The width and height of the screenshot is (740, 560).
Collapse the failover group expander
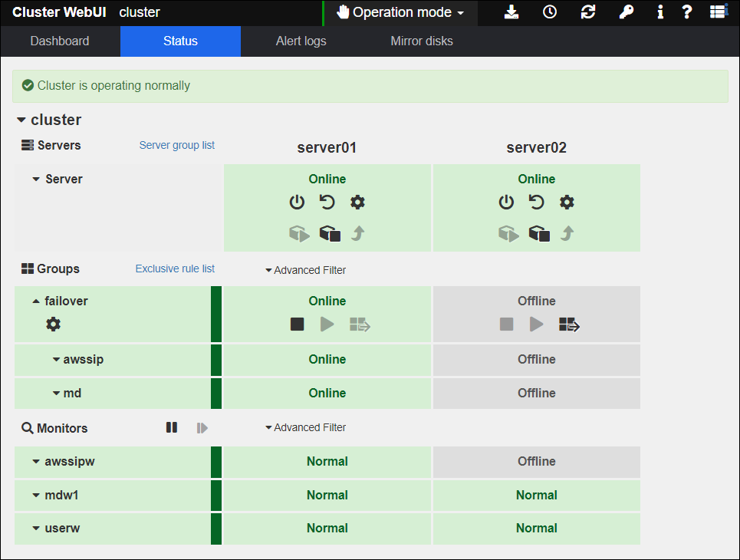[36, 301]
